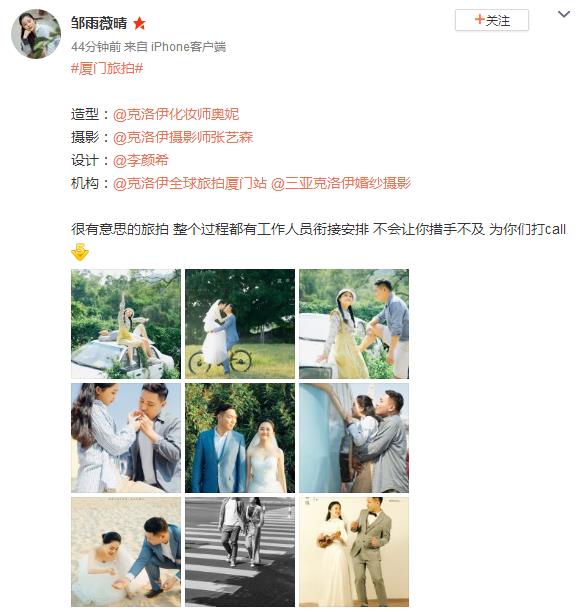Open the 44分钟前 timestamp link
This screenshot has height=612, width=586.
point(96,47)
